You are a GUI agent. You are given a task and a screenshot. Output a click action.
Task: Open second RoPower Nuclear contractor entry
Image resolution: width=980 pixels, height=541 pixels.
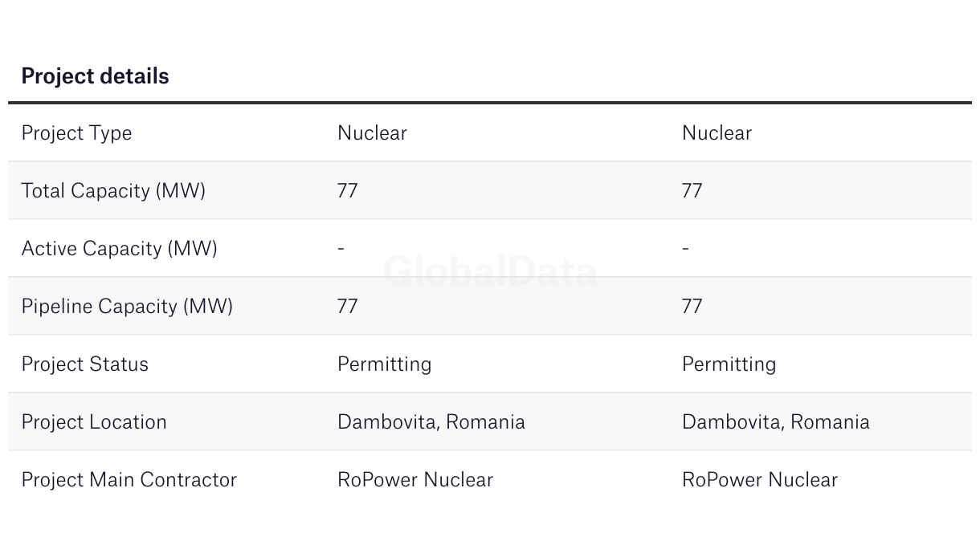tap(760, 479)
